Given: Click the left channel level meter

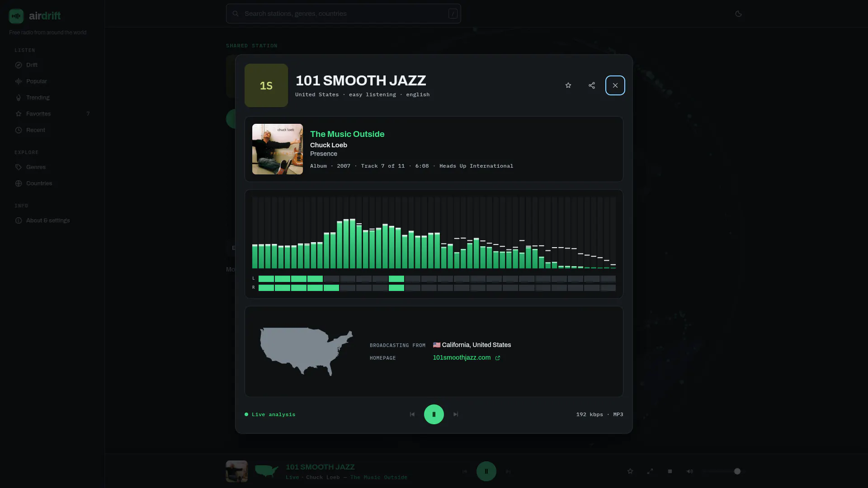Looking at the screenshot, I should (437, 279).
